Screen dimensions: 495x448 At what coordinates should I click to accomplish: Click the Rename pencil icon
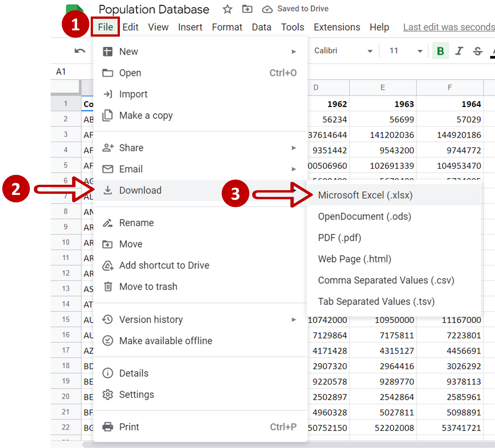(107, 223)
